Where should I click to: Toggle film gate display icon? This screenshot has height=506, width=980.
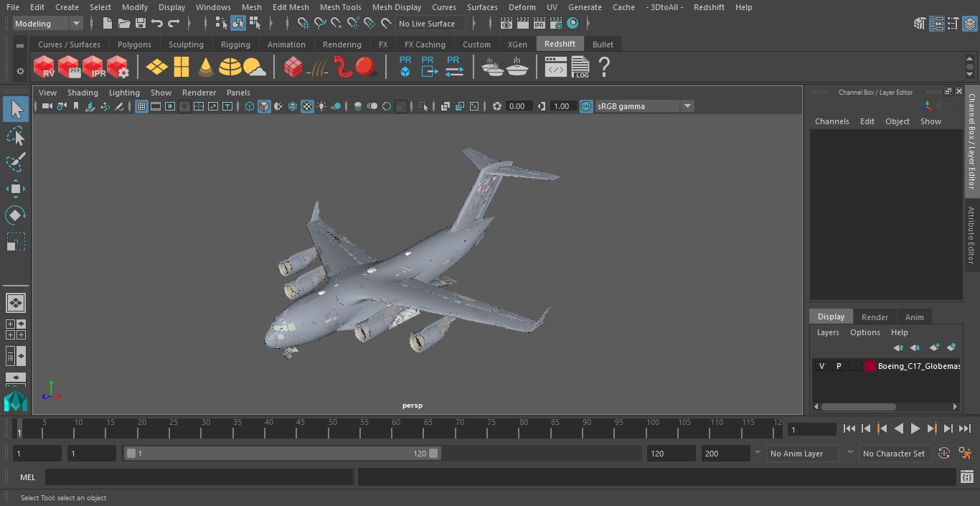click(x=156, y=106)
